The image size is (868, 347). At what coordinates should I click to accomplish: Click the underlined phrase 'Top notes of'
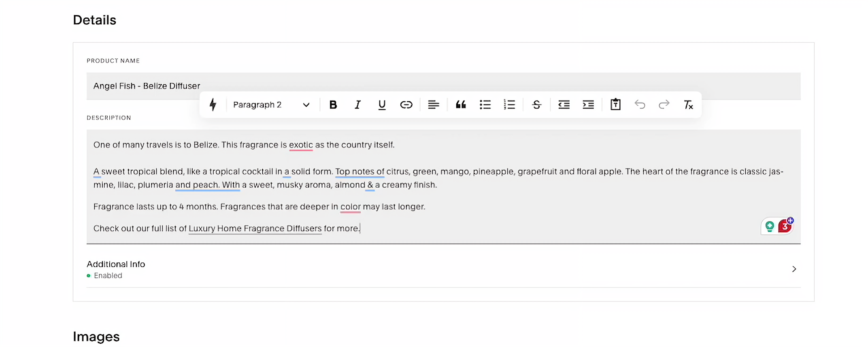360,171
